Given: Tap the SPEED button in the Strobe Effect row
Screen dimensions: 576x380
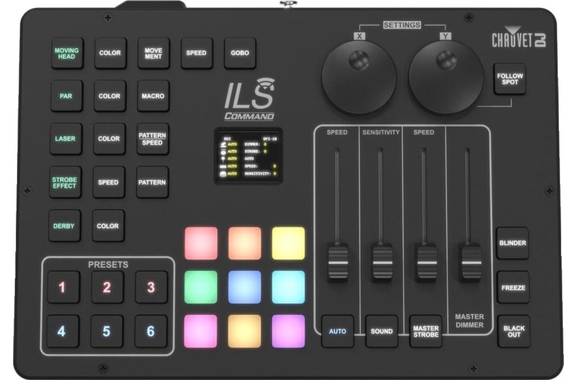Looking at the screenshot, I should (x=108, y=183).
